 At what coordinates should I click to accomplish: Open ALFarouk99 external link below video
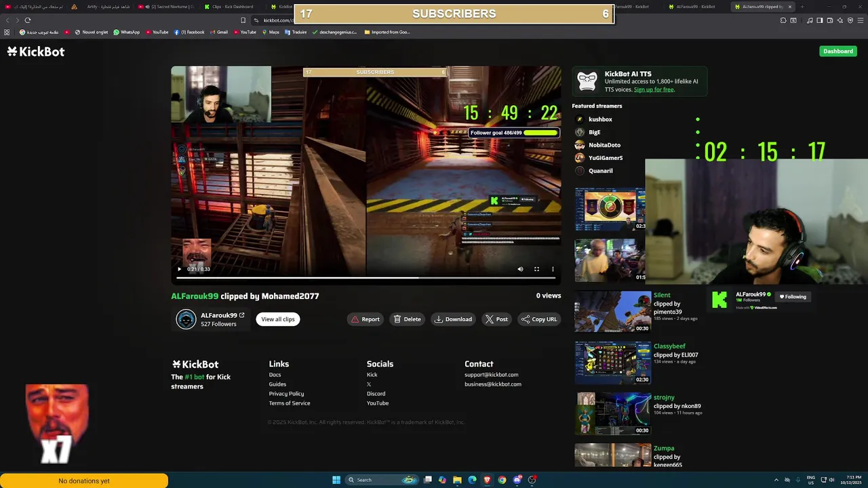click(x=241, y=315)
